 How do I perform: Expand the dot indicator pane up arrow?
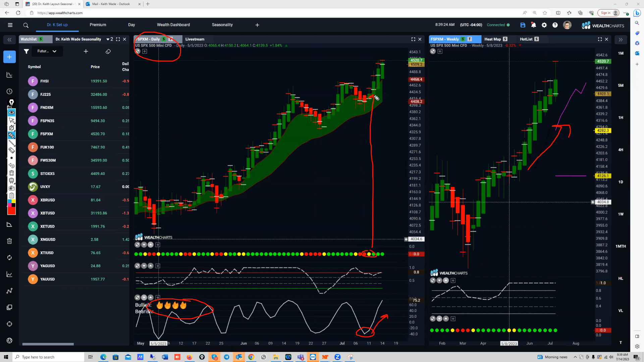(x=151, y=245)
